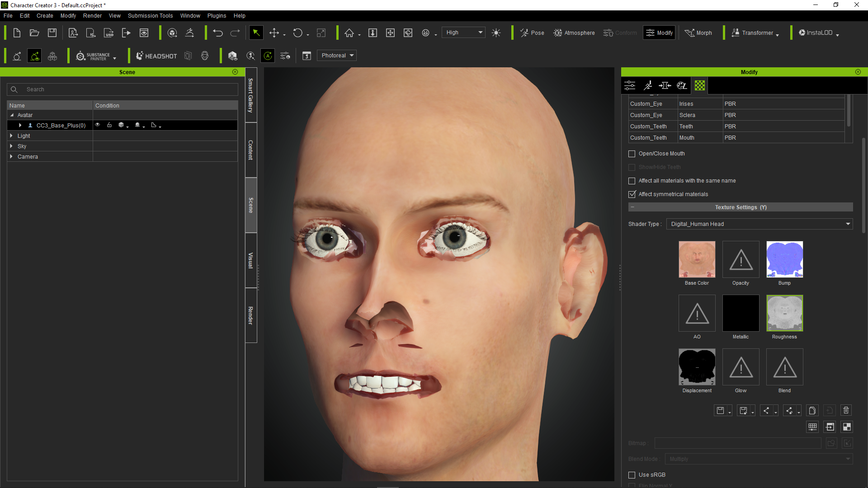Open the File menu
Viewport: 868px width, 488px height.
point(8,15)
